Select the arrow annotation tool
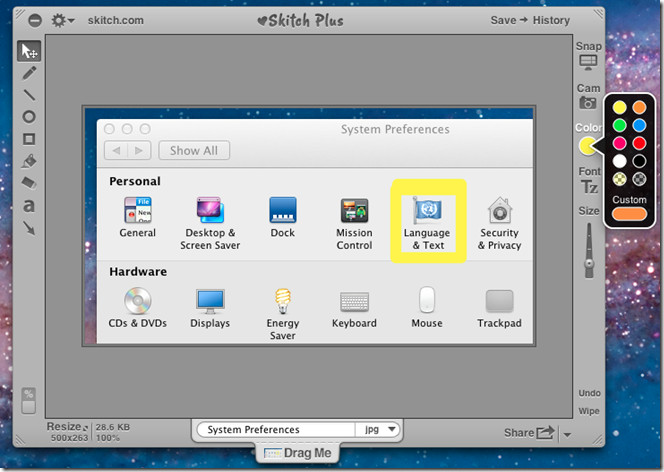 (x=29, y=228)
